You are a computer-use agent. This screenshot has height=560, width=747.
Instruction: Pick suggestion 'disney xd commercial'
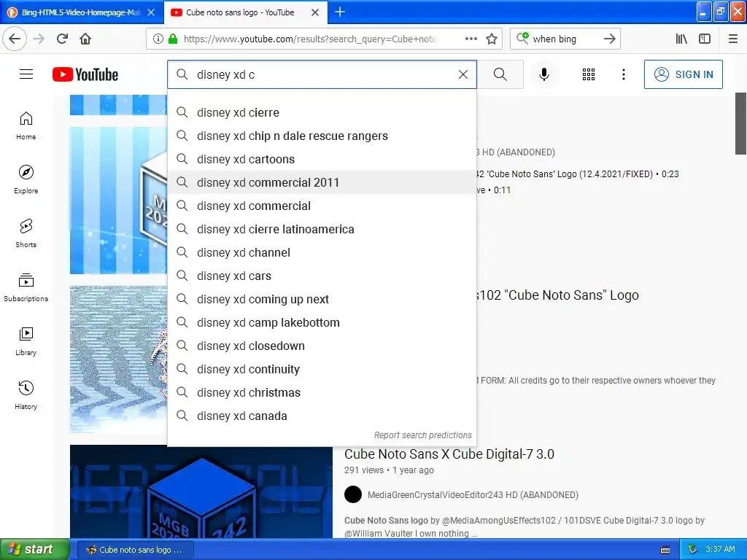coord(322,206)
